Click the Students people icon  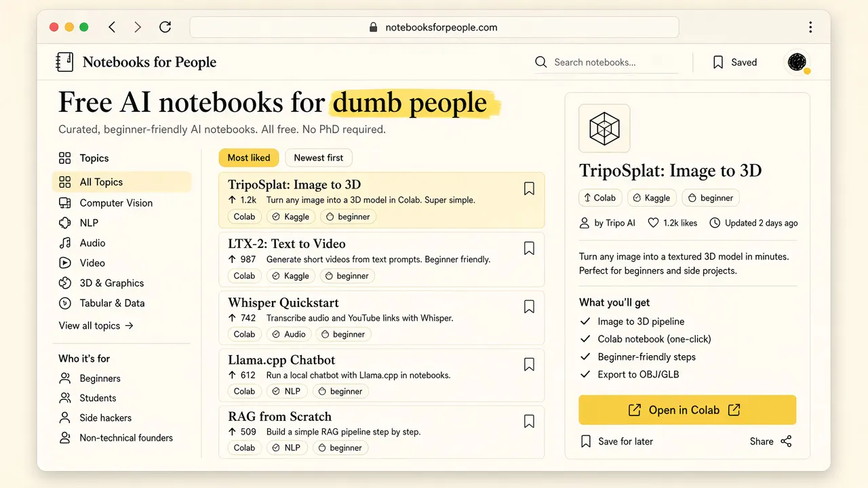[65, 398]
